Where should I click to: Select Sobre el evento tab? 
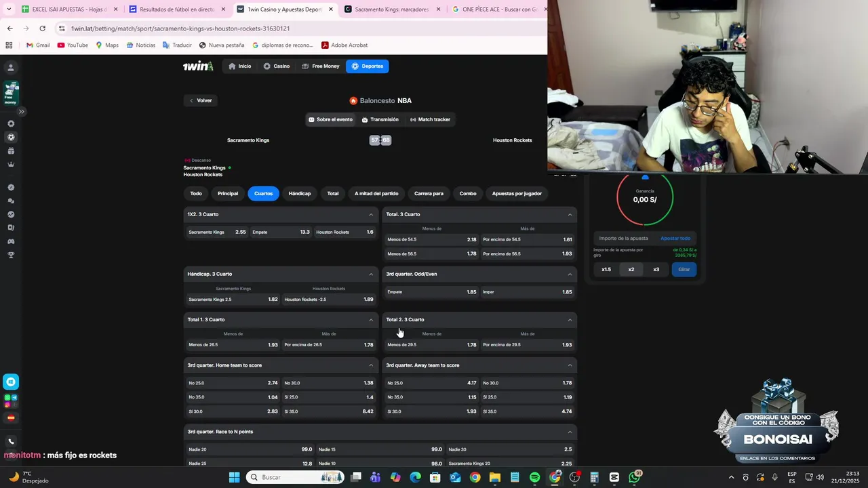click(x=331, y=119)
